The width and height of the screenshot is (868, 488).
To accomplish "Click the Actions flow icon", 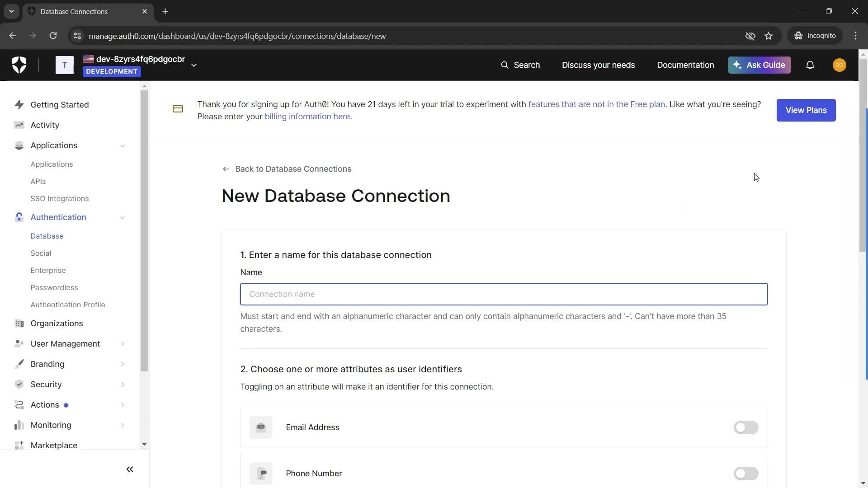I will [19, 405].
